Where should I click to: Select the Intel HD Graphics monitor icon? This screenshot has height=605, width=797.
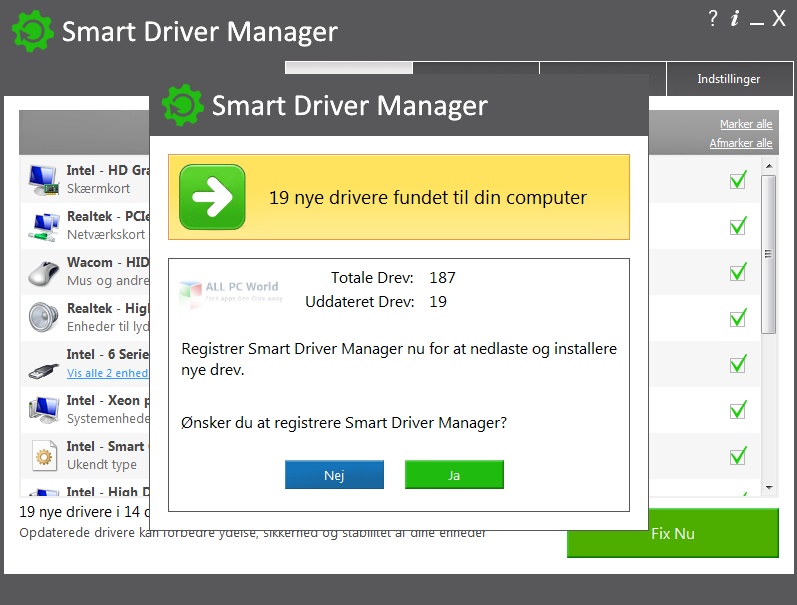click(x=43, y=179)
